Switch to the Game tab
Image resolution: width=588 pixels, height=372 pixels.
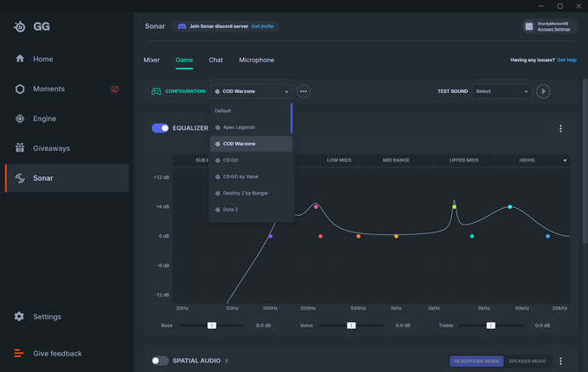coord(184,60)
